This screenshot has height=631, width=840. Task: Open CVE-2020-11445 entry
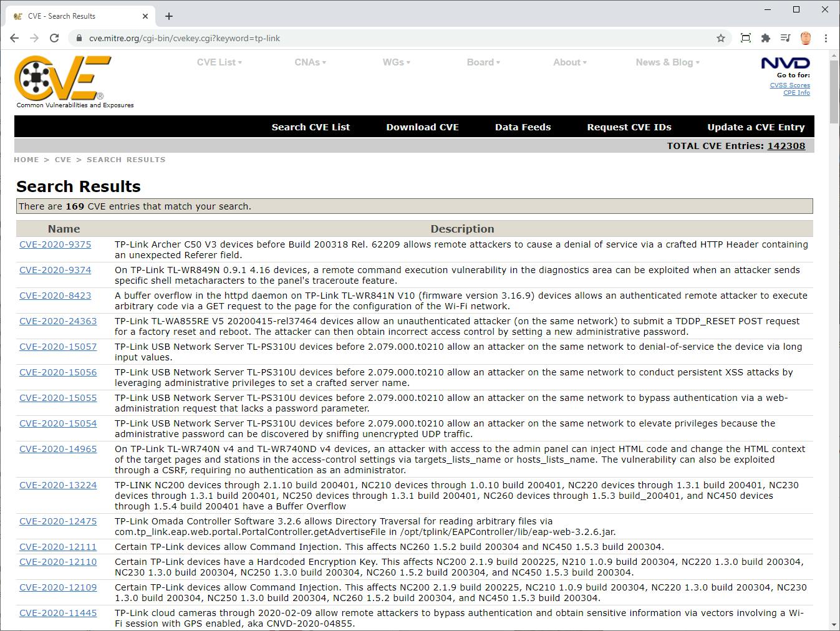(x=58, y=613)
